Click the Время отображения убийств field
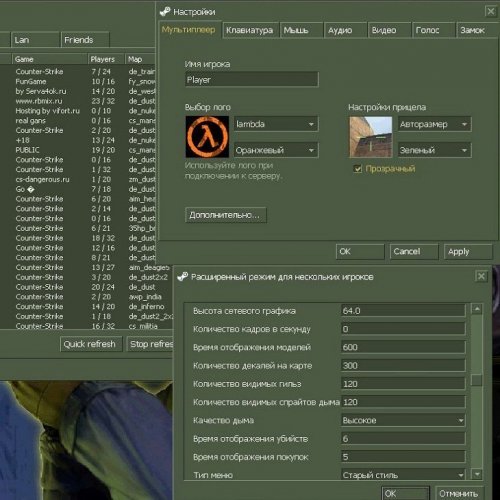Viewport: 500px width, 500px height. click(x=403, y=439)
